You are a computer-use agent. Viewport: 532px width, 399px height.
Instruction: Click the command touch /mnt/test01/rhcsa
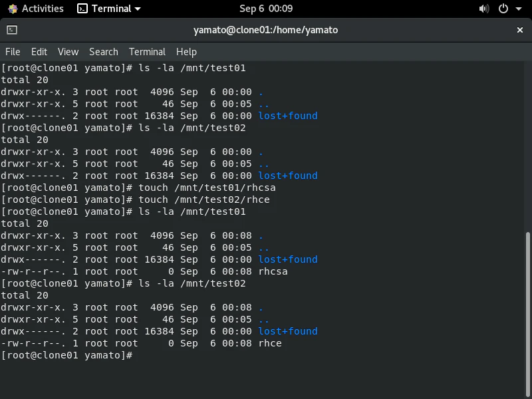(207, 188)
